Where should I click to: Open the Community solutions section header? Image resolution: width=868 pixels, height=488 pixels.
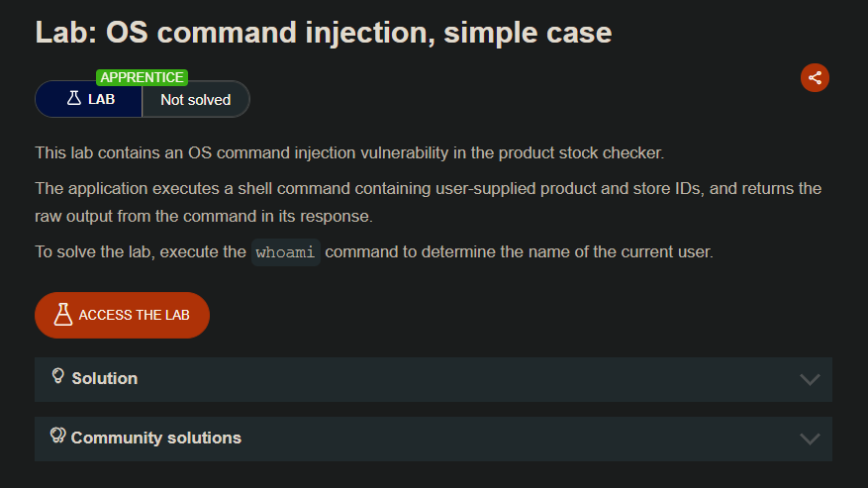[x=433, y=439]
